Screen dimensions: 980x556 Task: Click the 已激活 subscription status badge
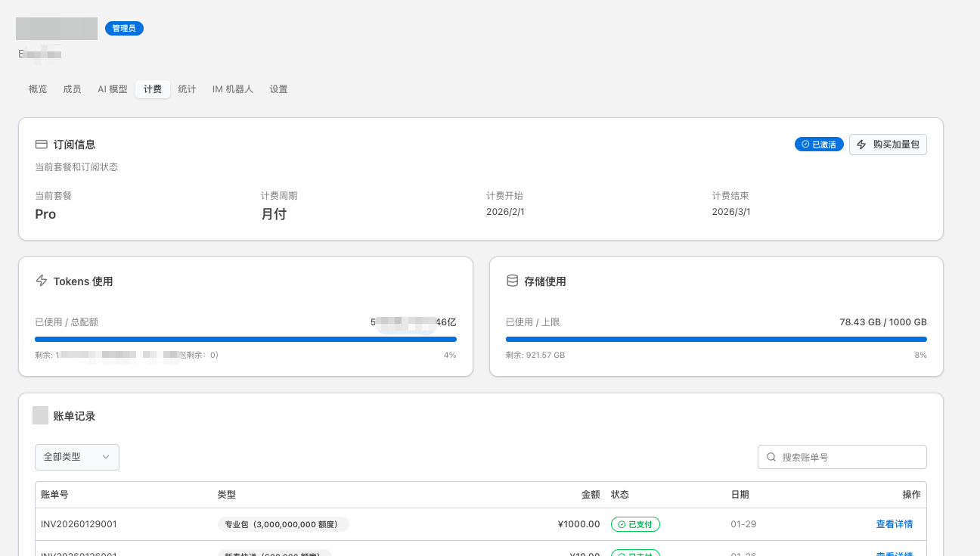point(819,144)
